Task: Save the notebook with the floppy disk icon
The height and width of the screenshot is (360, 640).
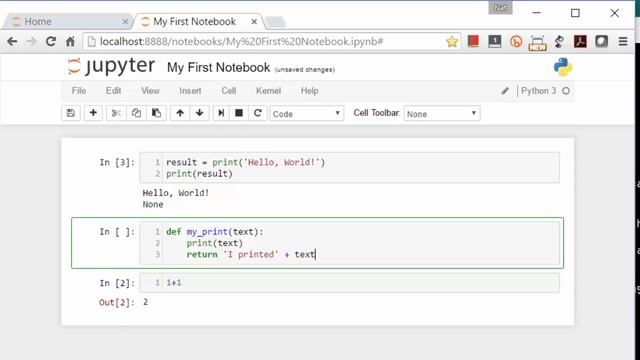Action: (71, 113)
